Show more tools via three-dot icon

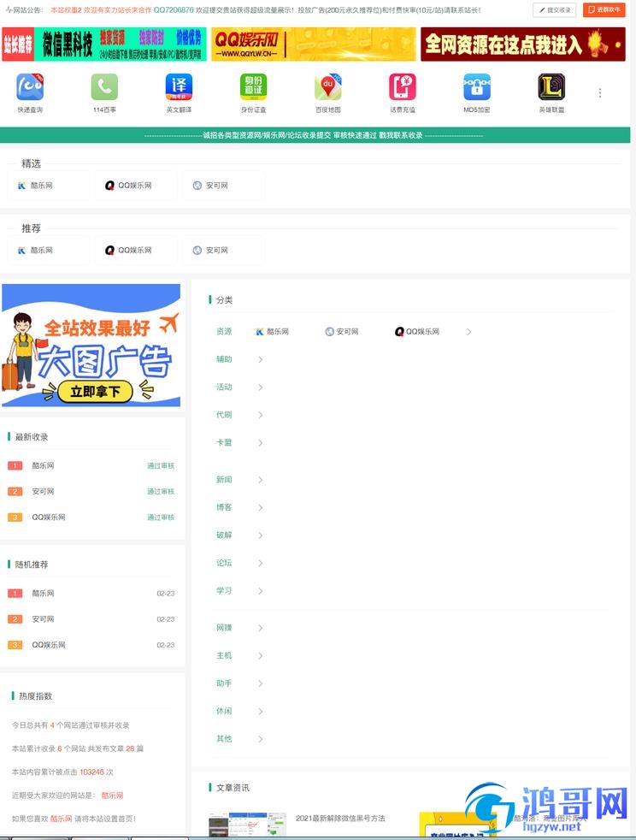coord(600,93)
